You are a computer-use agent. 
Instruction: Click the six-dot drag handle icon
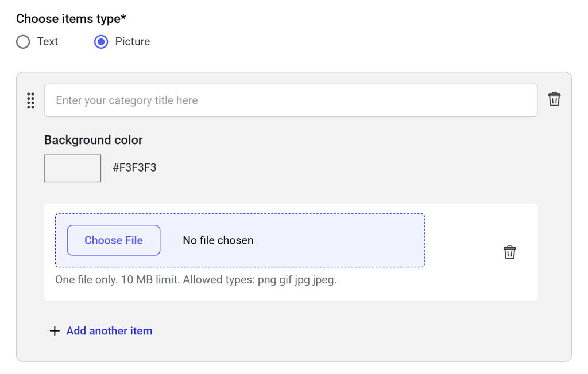(31, 100)
